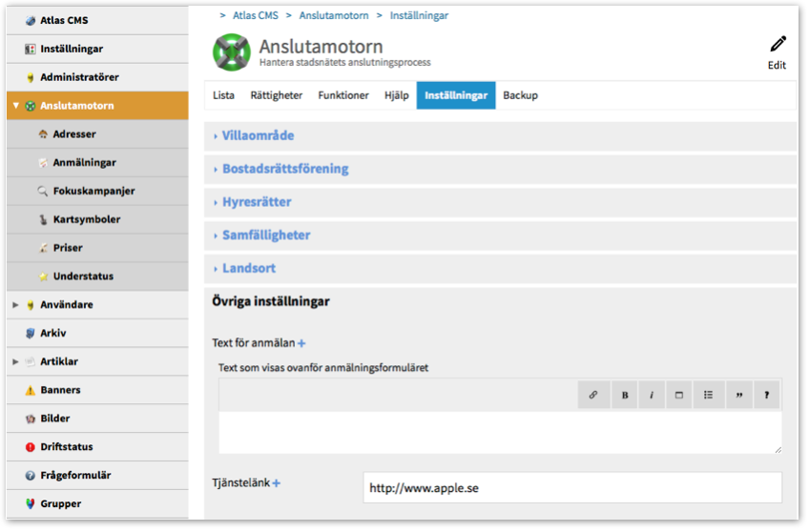The height and width of the screenshot is (532, 809).
Task: Toggle bold formatting in the text editor
Action: (x=625, y=395)
